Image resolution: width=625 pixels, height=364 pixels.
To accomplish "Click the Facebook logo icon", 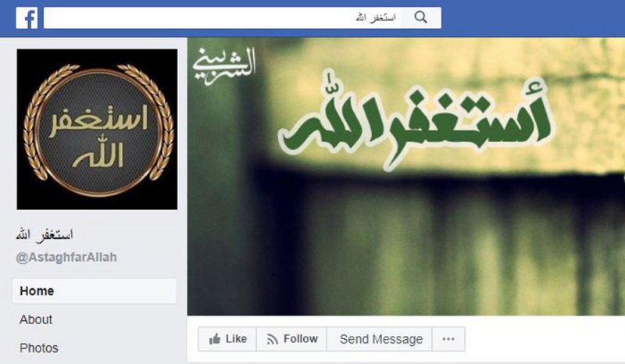I will [27, 18].
